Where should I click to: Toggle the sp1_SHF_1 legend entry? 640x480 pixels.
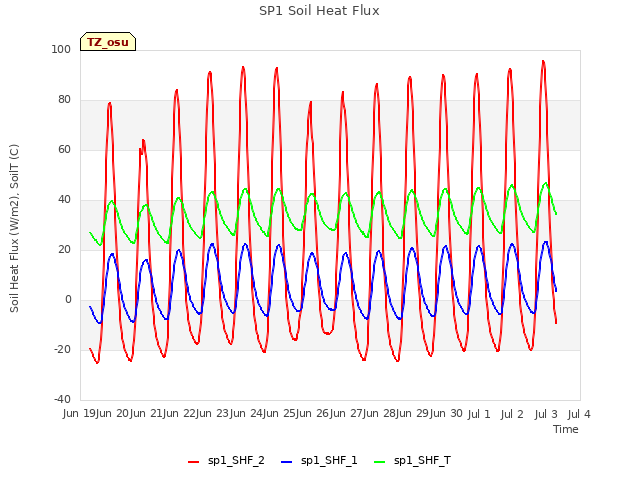click(319, 461)
